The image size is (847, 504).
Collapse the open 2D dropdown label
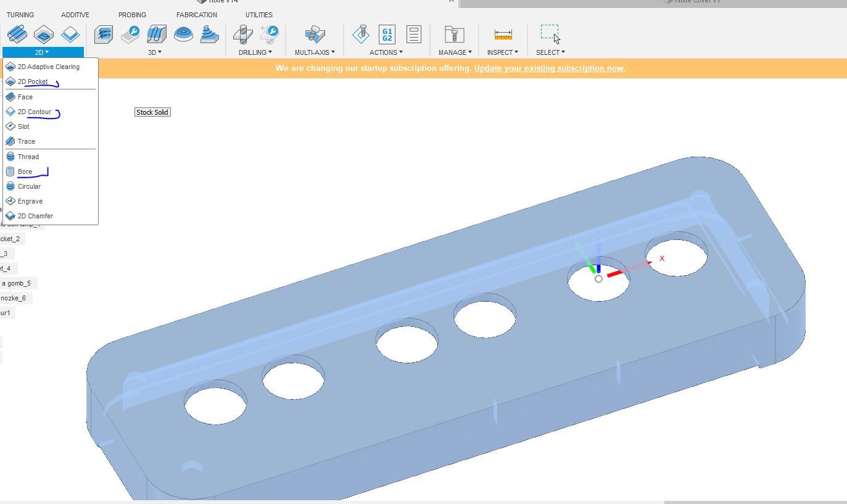(42, 52)
